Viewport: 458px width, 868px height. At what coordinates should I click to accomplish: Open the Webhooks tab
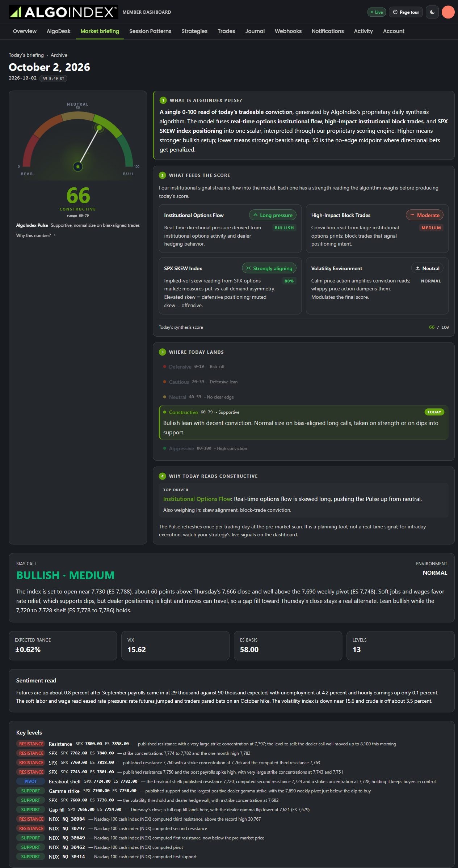pyautogui.click(x=288, y=31)
